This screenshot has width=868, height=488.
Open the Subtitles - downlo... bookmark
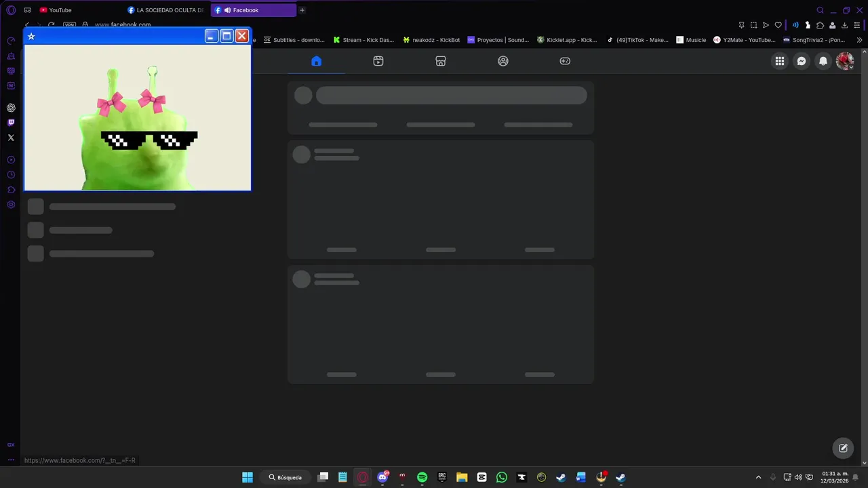tap(294, 40)
